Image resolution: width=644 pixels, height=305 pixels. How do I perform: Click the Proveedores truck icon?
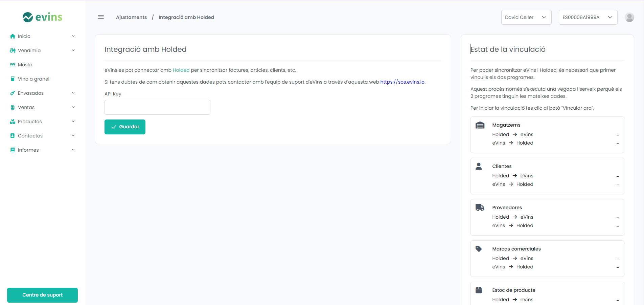click(x=480, y=208)
